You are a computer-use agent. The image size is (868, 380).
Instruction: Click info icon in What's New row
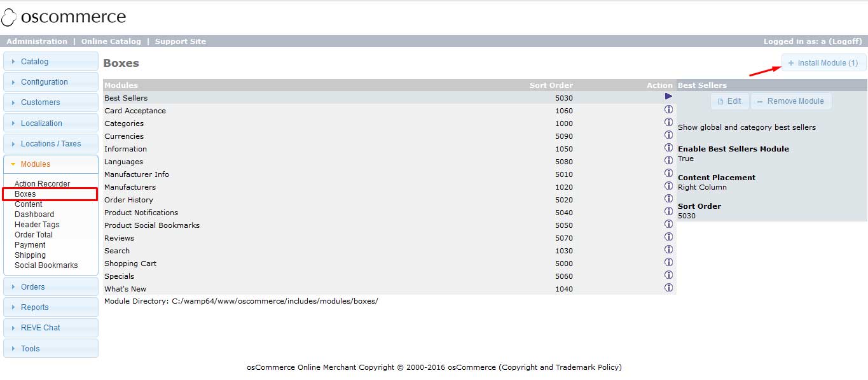click(x=668, y=288)
